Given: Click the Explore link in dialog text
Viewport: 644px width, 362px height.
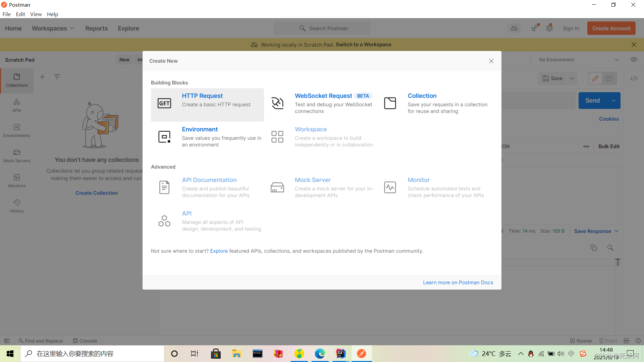Looking at the screenshot, I should (x=219, y=251).
